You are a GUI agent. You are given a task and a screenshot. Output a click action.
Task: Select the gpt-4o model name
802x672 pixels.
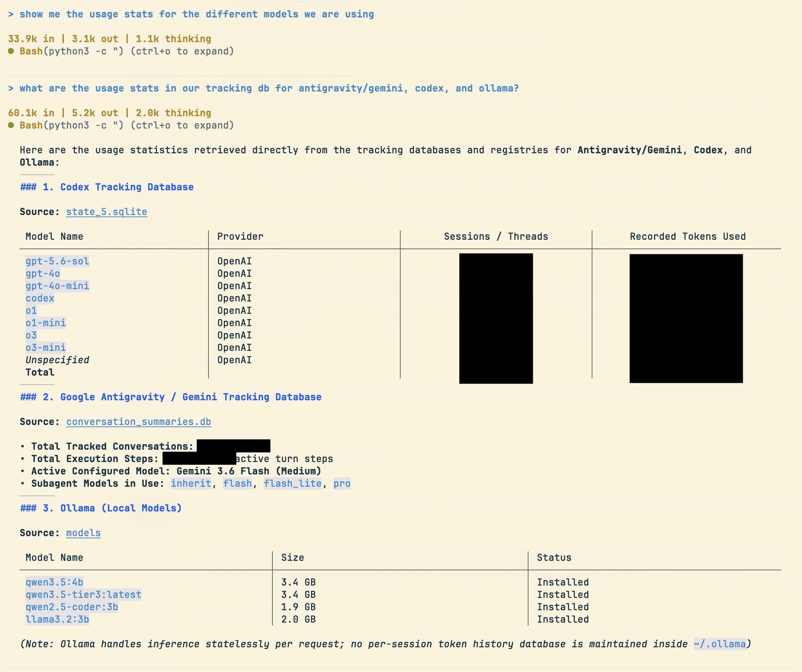(43, 274)
